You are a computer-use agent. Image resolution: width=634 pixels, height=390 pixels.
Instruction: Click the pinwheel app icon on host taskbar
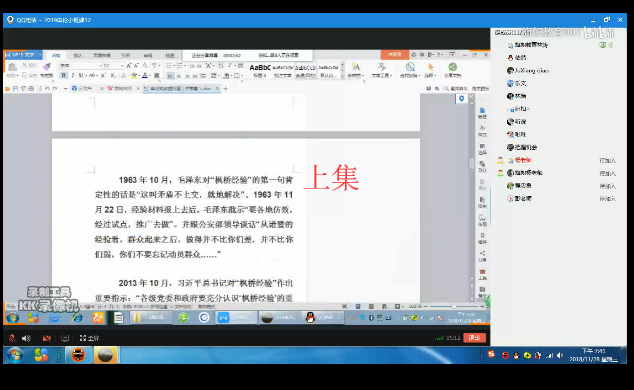[41, 355]
